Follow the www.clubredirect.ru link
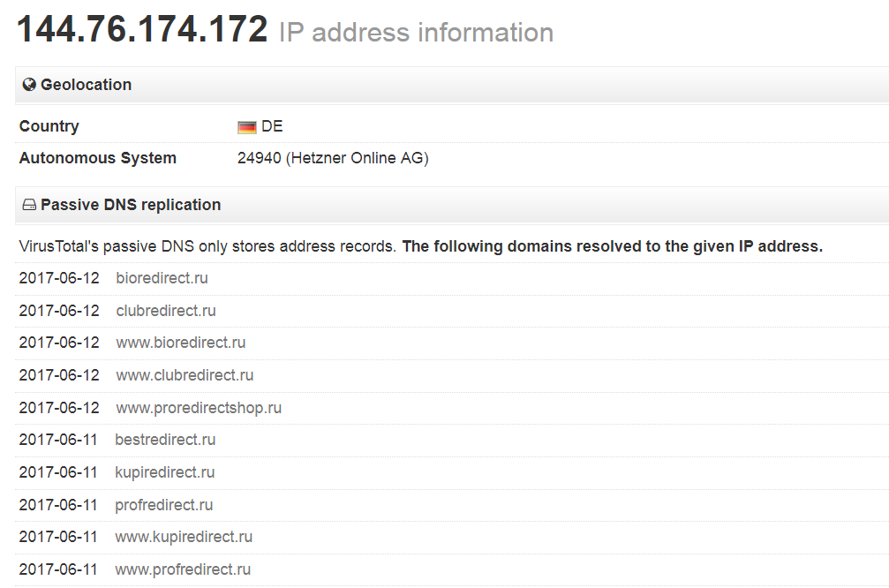 [x=185, y=375]
